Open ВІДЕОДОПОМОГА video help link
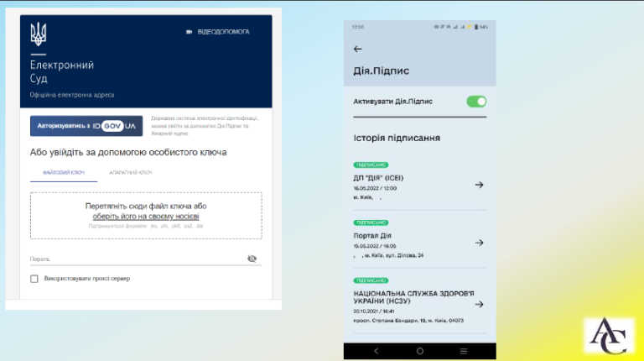The width and height of the screenshot is (644, 361). pyautogui.click(x=223, y=32)
